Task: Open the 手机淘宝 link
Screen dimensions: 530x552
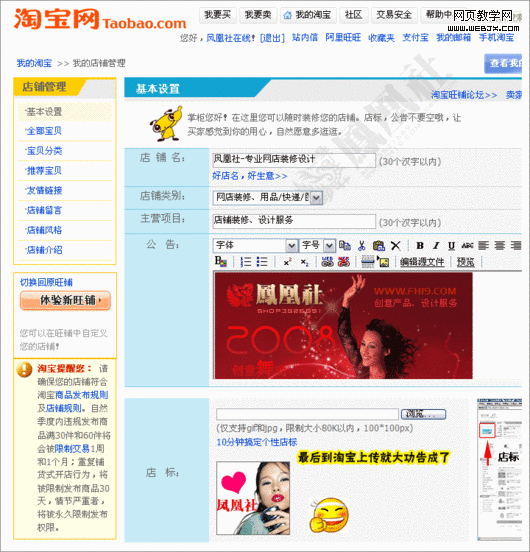Action: coord(497,37)
